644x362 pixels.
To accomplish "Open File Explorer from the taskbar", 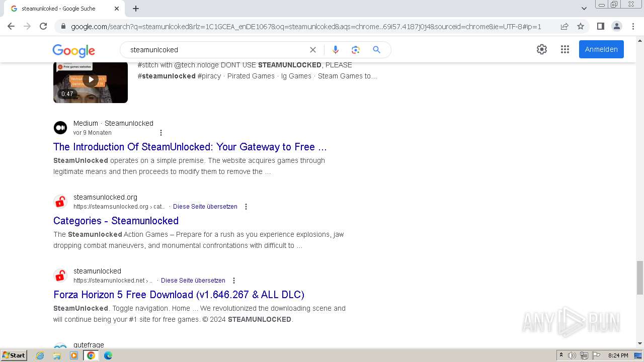I will pos(57,355).
